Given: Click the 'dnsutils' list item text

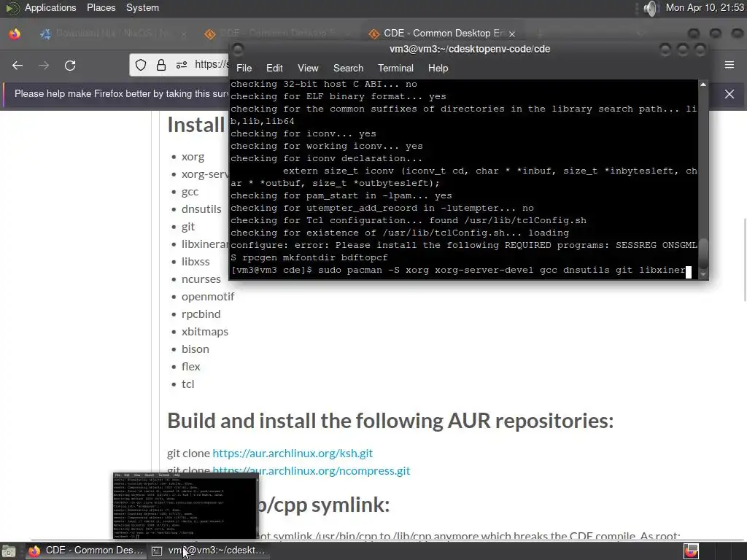Looking at the screenshot, I should pyautogui.click(x=201, y=209).
